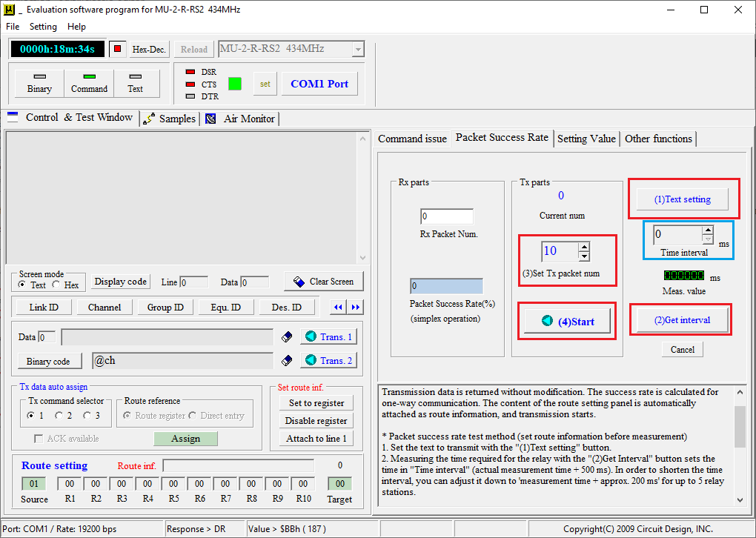Click Disable register
Image resolution: width=756 pixels, height=538 pixels.
316,421
